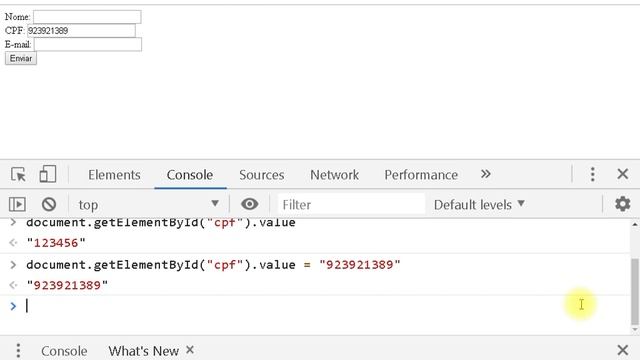This screenshot has height=360, width=640.
Task: Toggle the live expression eye icon
Action: point(249,204)
